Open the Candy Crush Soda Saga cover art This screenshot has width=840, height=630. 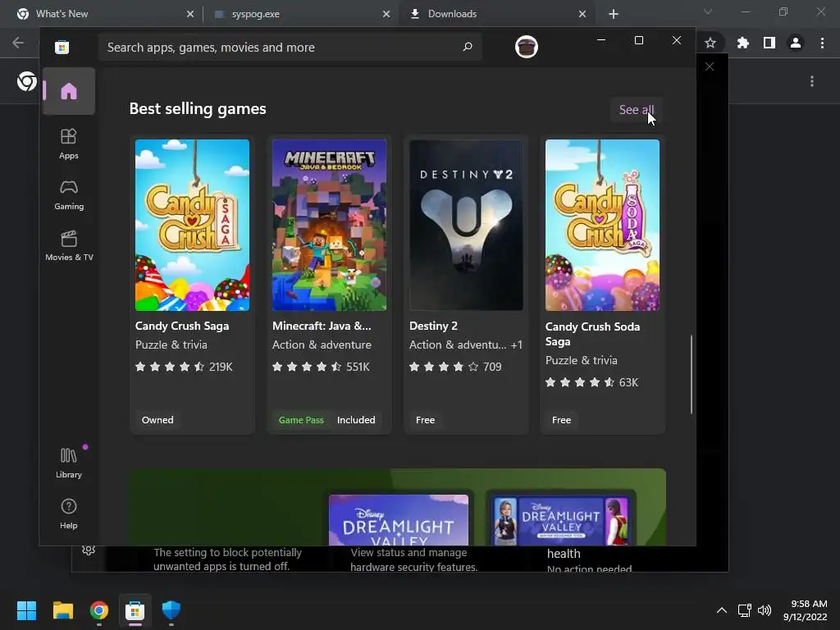coord(602,225)
